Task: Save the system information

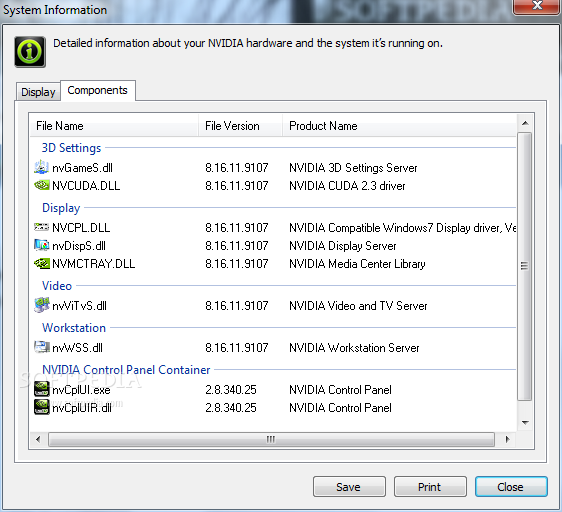Action: click(349, 487)
